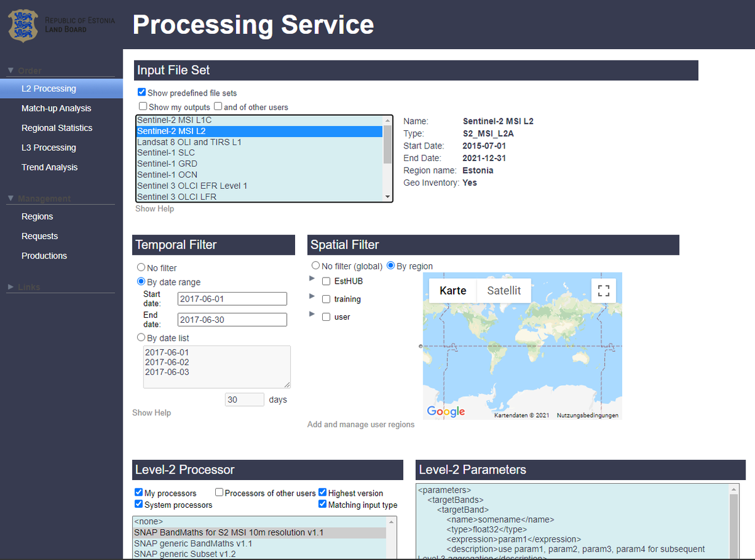755x560 pixels.
Task: Click the file set list scroll-up arrow
Action: click(x=388, y=120)
